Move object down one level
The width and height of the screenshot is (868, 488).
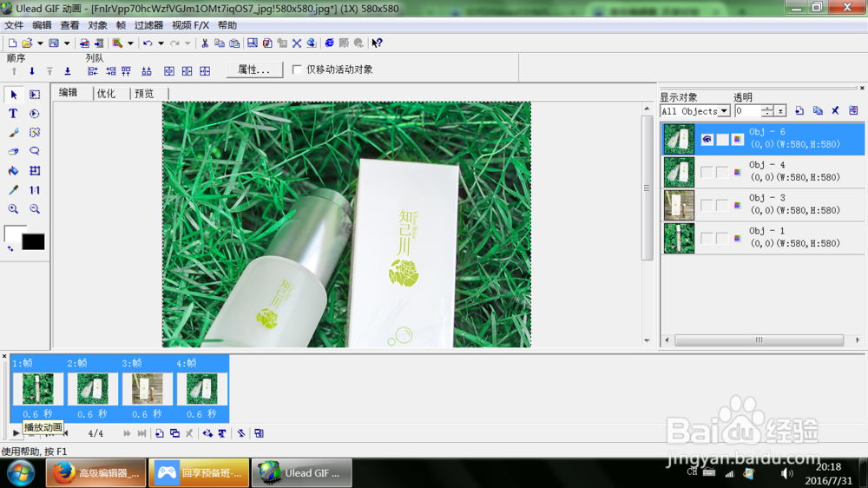point(31,71)
